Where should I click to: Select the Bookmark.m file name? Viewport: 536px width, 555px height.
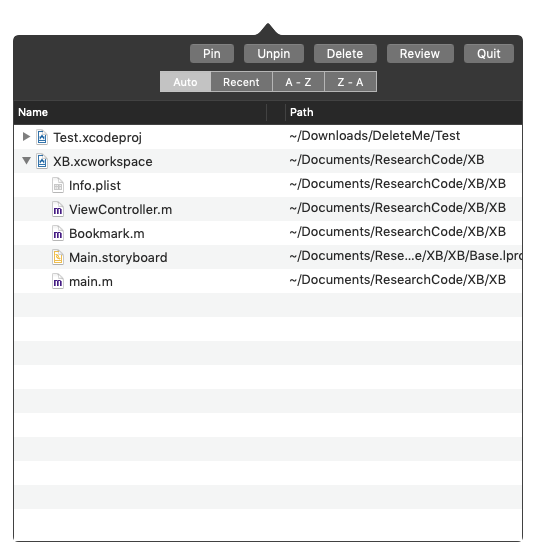(107, 234)
